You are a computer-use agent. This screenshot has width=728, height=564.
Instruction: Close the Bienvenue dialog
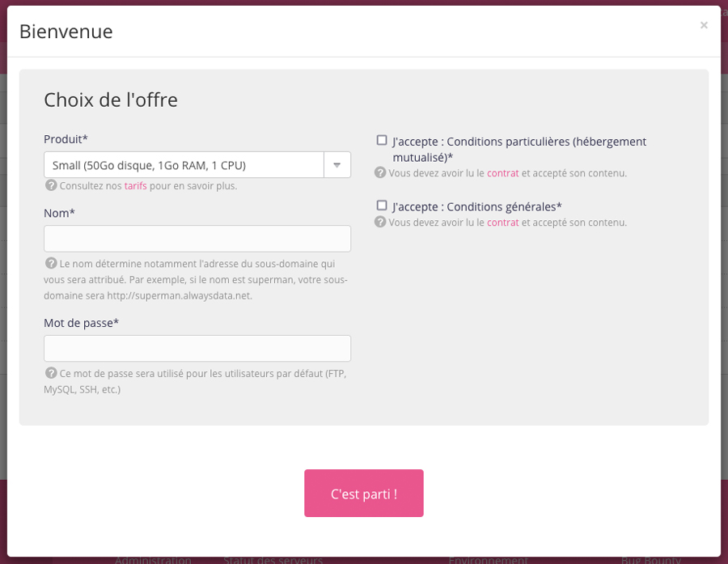704,25
